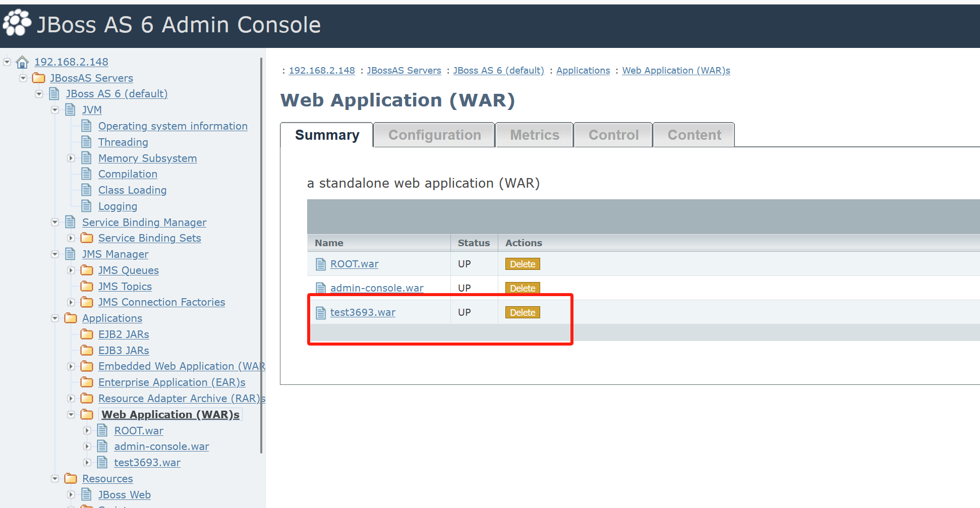The image size is (980, 508).
Task: Expand the JMS Queues tree node
Action: 71,270
